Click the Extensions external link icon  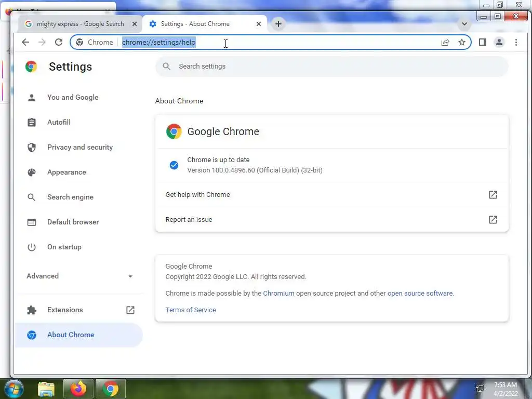[x=130, y=310]
